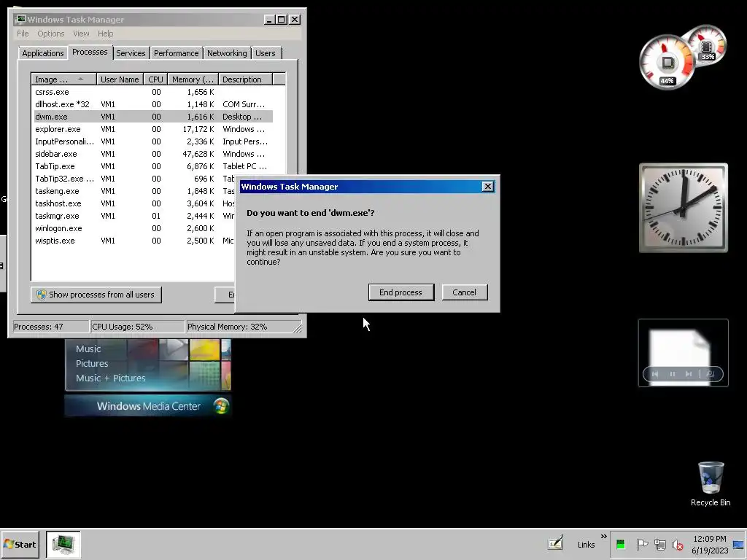Select the dwm.exe process row
The image size is (747, 560).
click(153, 117)
